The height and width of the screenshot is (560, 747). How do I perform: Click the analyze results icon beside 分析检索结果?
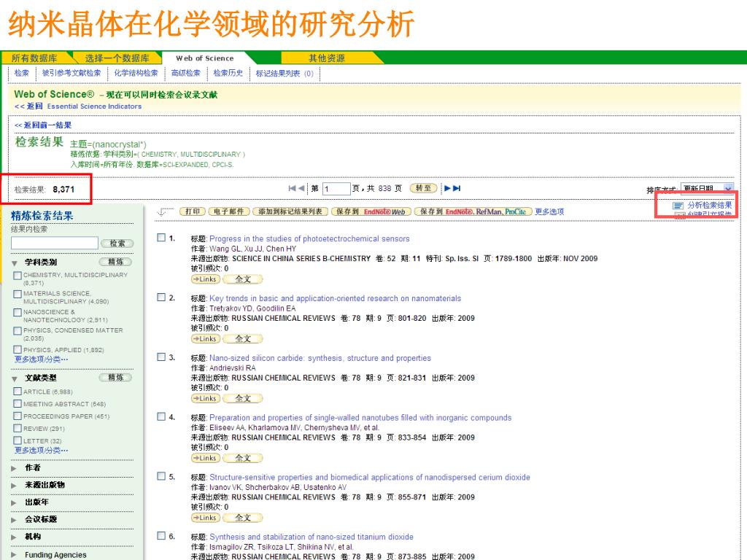coord(678,206)
